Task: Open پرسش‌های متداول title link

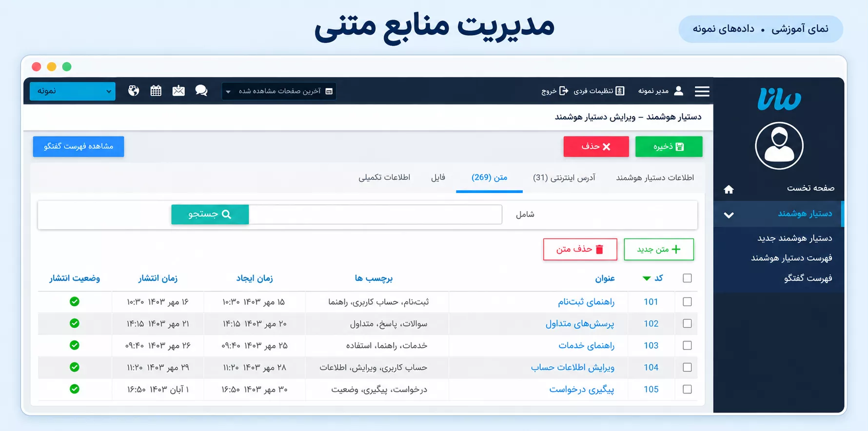Action: (x=580, y=323)
